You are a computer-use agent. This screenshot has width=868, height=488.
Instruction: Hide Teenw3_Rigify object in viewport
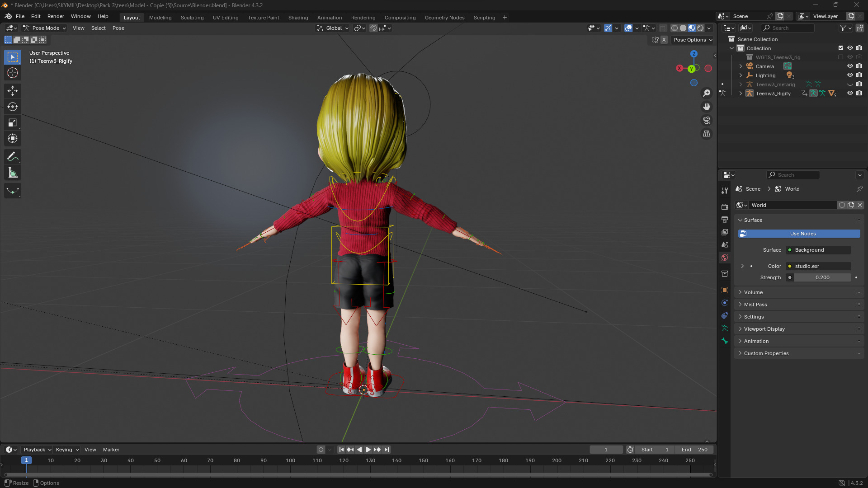850,93
